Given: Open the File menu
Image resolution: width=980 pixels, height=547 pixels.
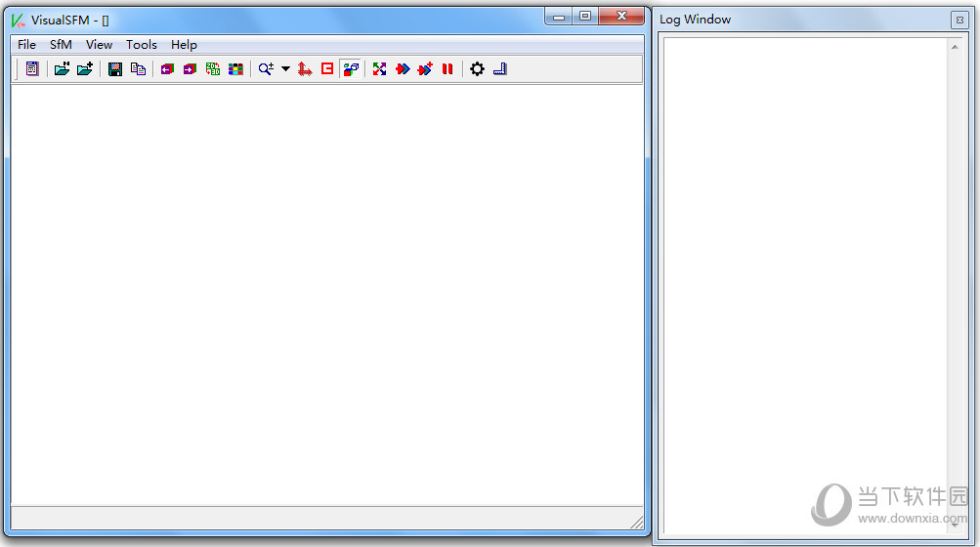Looking at the screenshot, I should 26,44.
